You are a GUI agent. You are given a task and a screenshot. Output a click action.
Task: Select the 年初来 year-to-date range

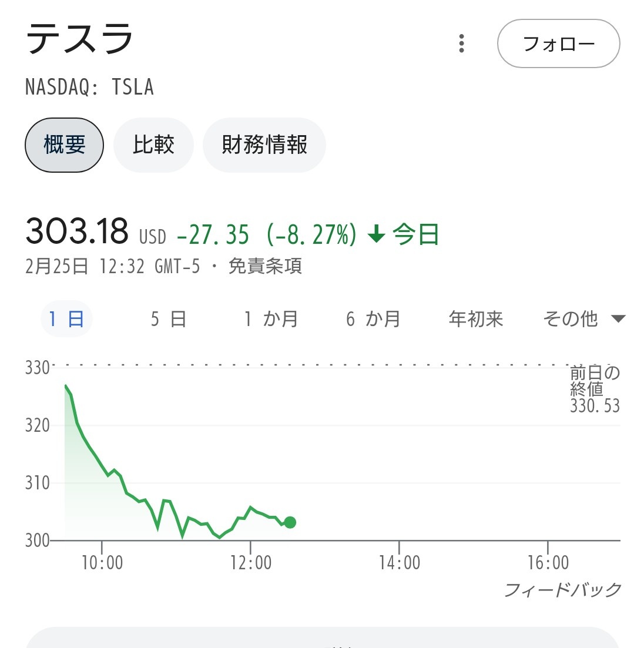pyautogui.click(x=476, y=319)
